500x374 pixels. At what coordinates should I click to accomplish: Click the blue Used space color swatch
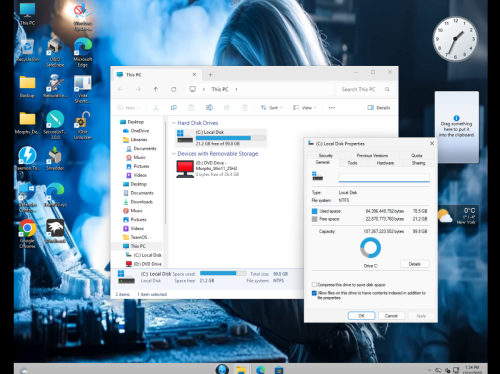tap(314, 211)
